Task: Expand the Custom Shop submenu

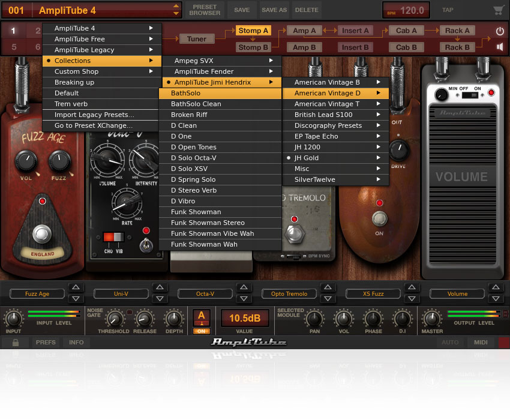Action: (x=102, y=71)
